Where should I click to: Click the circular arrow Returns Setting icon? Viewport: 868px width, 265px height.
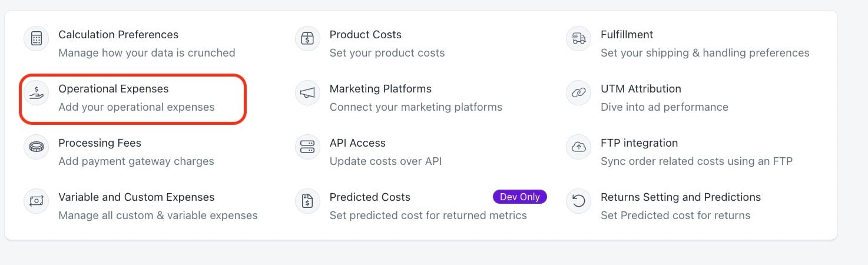[x=579, y=201]
